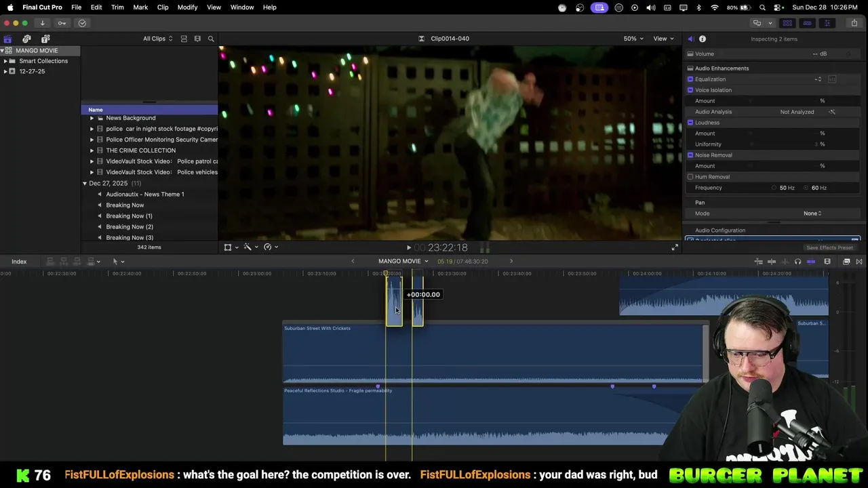Open the Transitions browser icon
Screen dimensions: 868x488
(859, 262)
